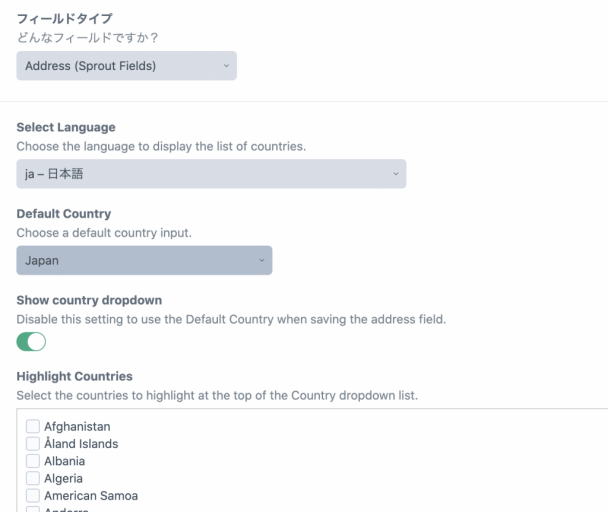Screen dimensions: 608x512
Task: Click the chevron arrow on the Japan selector
Action: click(x=262, y=260)
